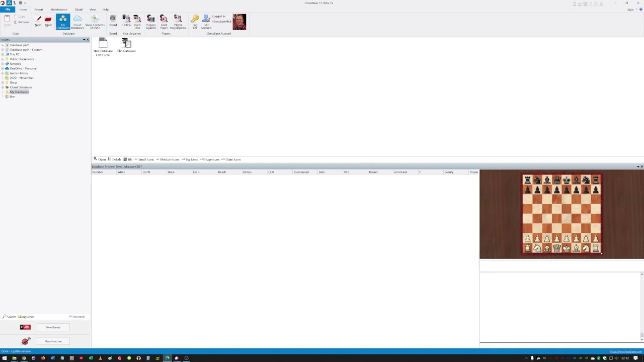Switch to Tile view
Image resolution: width=644 pixels, height=362 pixels.
tap(128, 159)
